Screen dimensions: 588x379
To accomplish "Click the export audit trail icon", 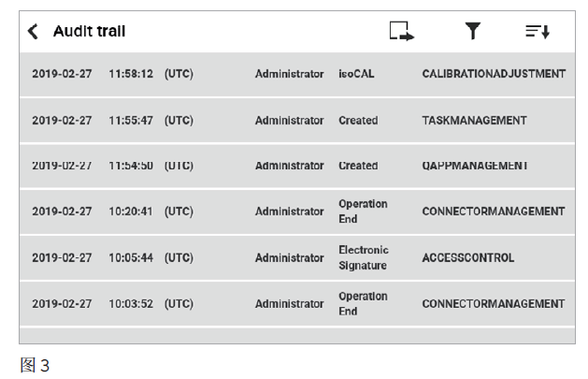I will pos(402,31).
